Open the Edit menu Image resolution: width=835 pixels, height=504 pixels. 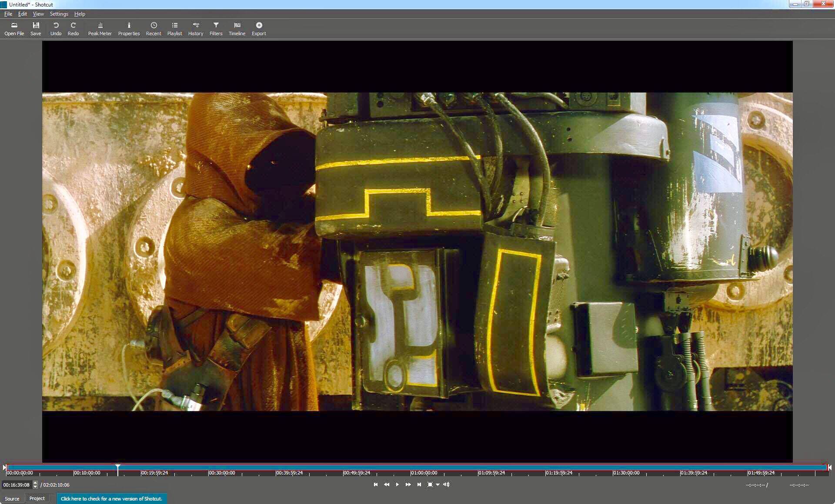pyautogui.click(x=23, y=14)
